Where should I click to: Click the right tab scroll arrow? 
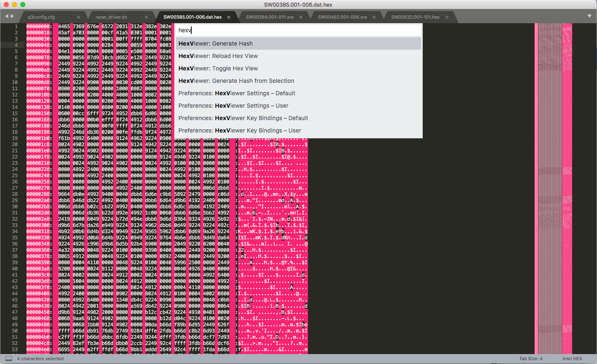click(x=12, y=16)
